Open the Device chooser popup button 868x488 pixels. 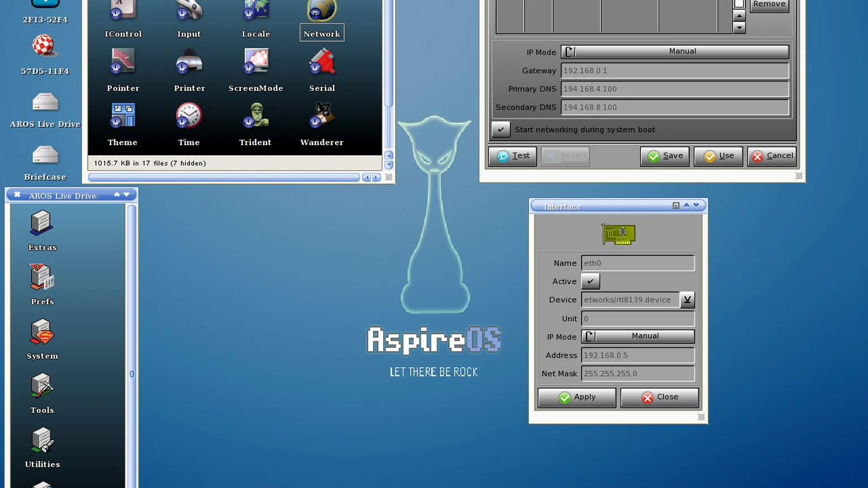(x=687, y=300)
